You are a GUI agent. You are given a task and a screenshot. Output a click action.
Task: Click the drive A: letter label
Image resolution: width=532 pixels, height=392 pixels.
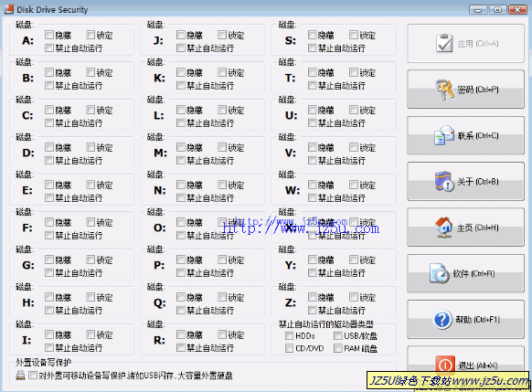(x=27, y=41)
